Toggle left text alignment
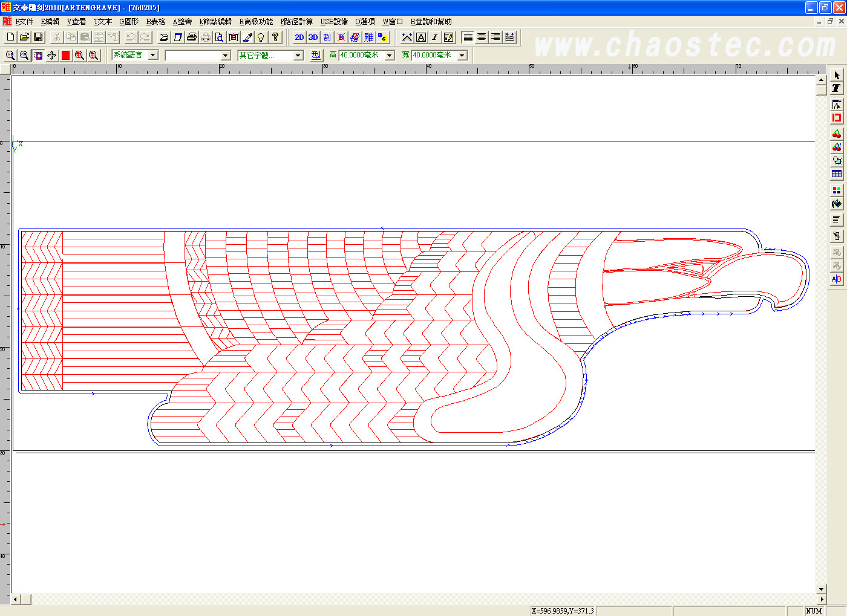 [x=468, y=37]
